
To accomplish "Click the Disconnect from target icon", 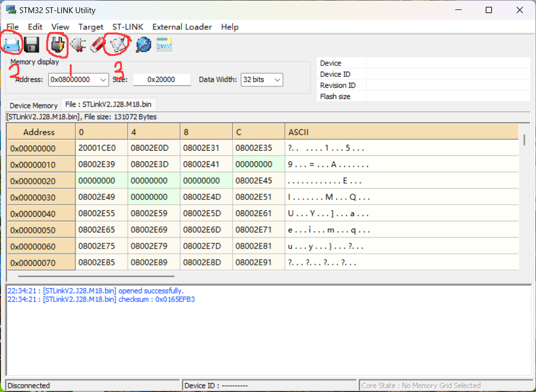I will (78, 46).
